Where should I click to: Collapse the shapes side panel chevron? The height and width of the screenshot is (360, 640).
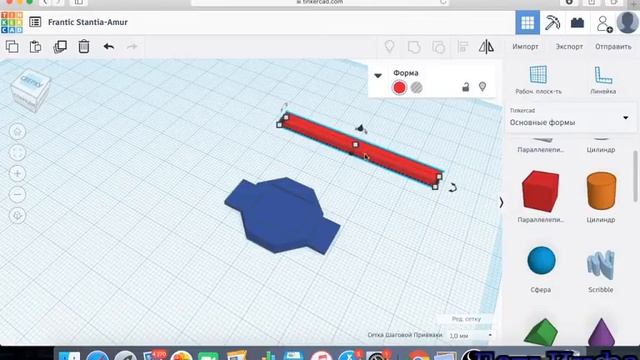pos(501,202)
